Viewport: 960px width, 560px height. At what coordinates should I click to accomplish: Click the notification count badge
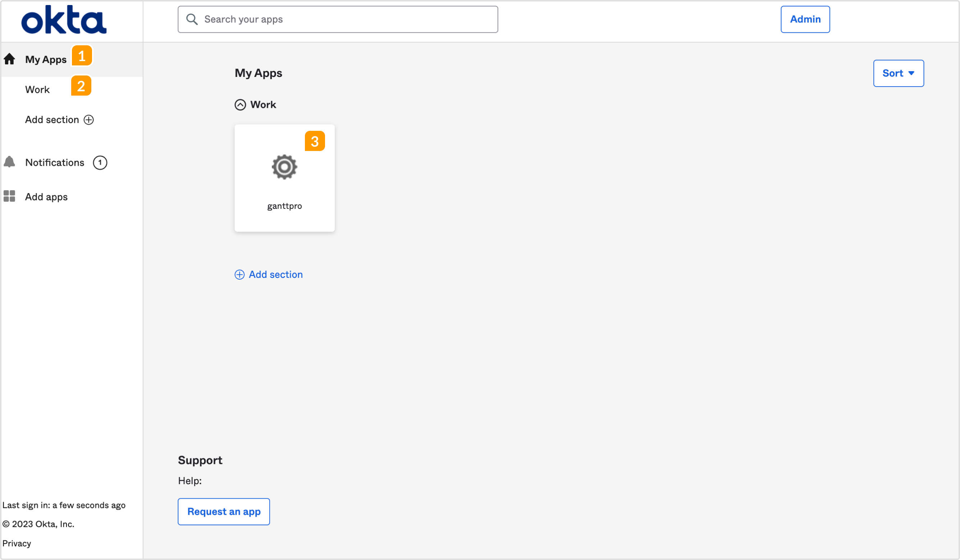click(x=100, y=162)
